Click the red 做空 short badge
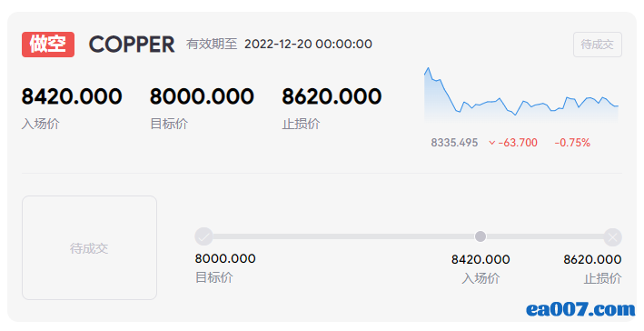Image resolution: width=644 pixels, height=331 pixels. pyautogui.click(x=48, y=45)
